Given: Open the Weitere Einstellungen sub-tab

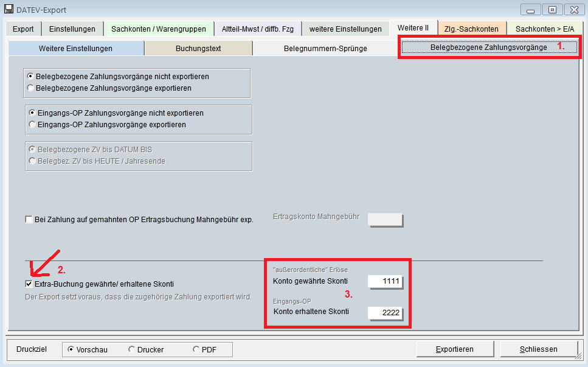Looking at the screenshot, I should [x=76, y=49].
